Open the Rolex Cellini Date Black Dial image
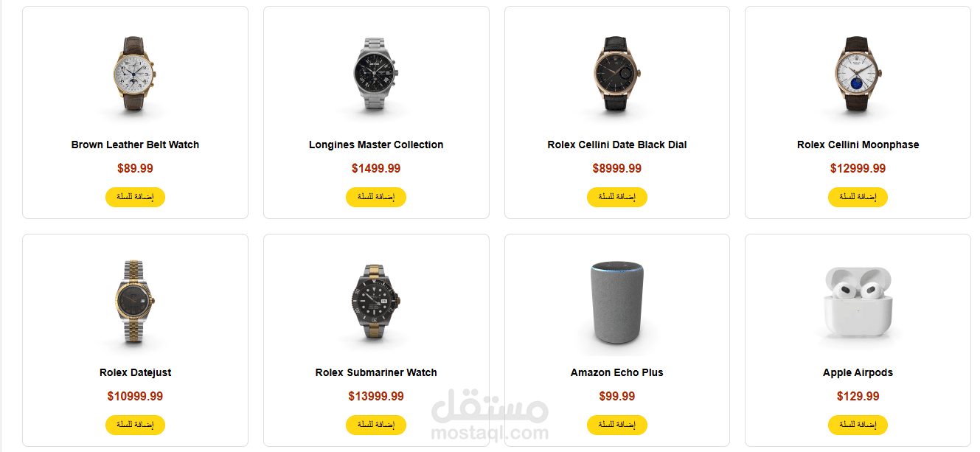The height and width of the screenshot is (452, 980). pyautogui.click(x=617, y=74)
